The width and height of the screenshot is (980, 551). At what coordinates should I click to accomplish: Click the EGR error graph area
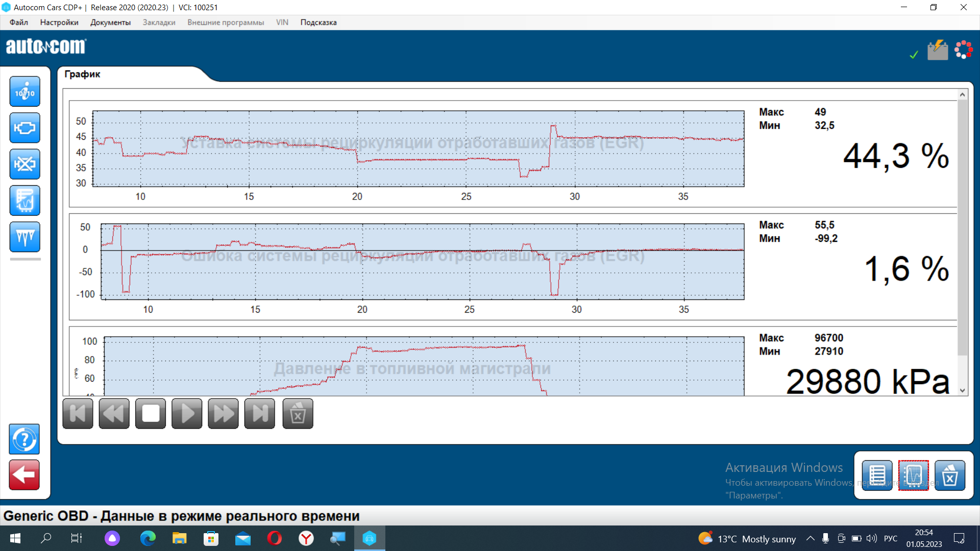(422, 262)
